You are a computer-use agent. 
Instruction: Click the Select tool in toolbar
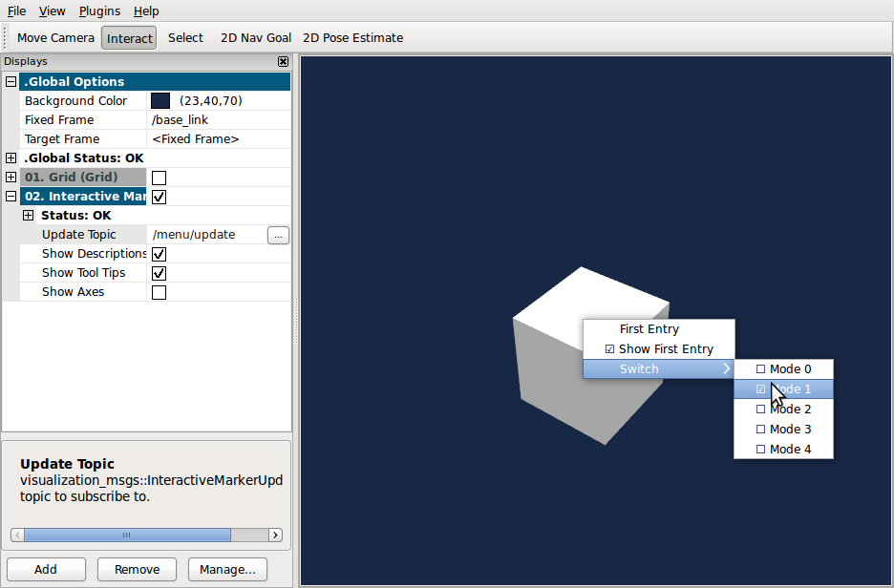[185, 38]
